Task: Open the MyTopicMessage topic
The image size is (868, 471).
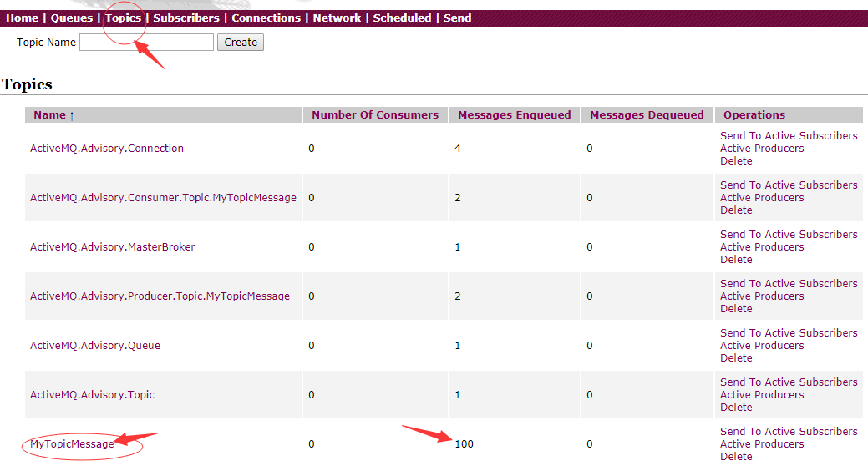Action: (72, 444)
